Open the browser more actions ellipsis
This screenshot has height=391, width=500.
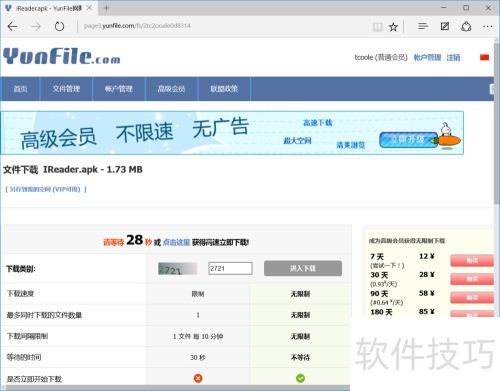coord(487,26)
